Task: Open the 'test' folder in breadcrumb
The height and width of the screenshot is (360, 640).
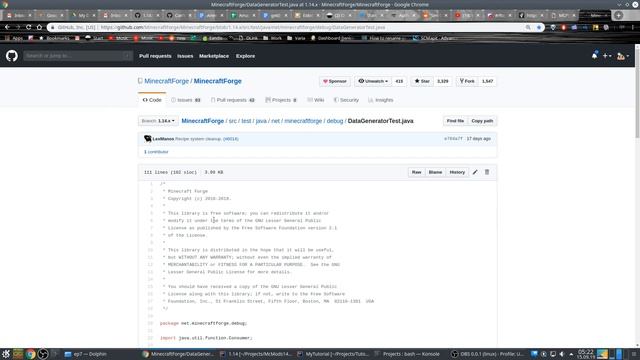Action: click(246, 121)
